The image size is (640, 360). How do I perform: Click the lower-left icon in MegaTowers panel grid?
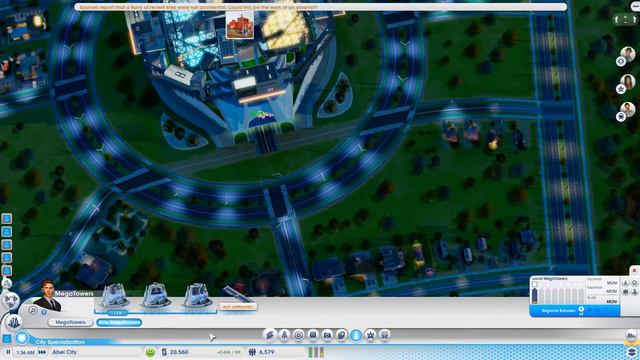(625, 292)
